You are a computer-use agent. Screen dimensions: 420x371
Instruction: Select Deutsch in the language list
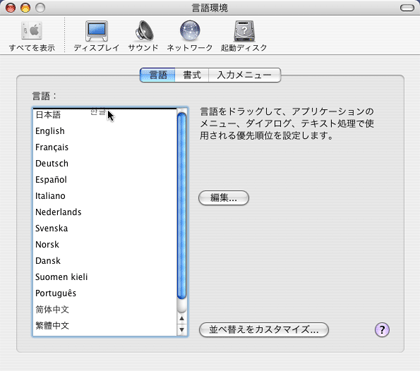105,164
